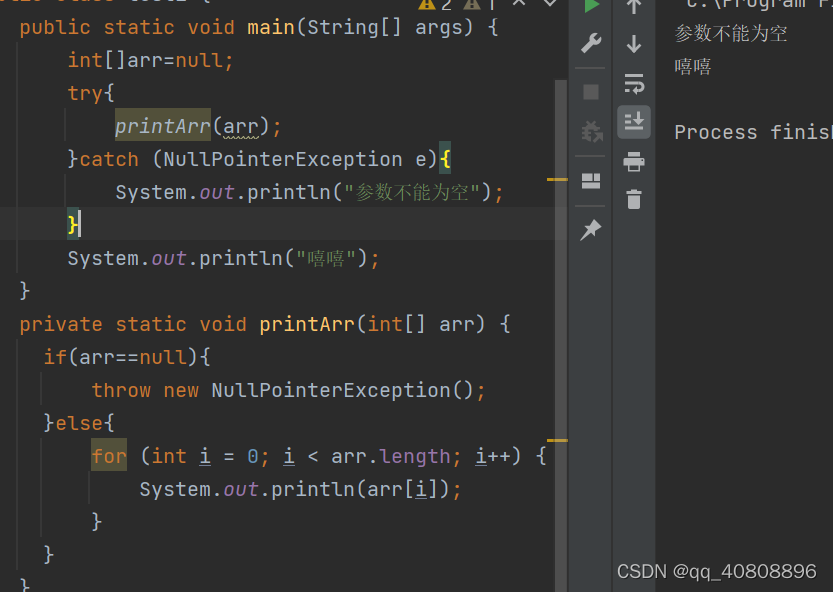Screen dimensions: 833x592
Task: Open run configuration via wrench icon
Action: click(x=591, y=43)
